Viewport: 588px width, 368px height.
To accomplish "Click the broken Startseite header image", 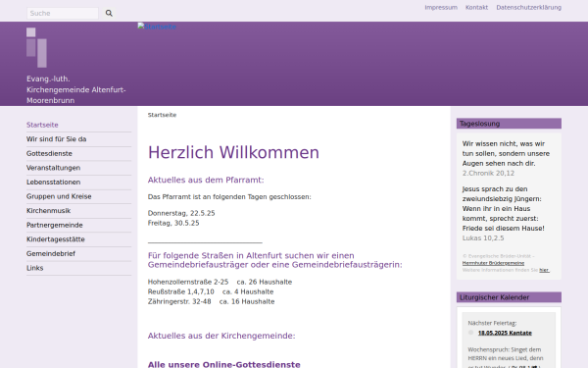I will click(157, 26).
